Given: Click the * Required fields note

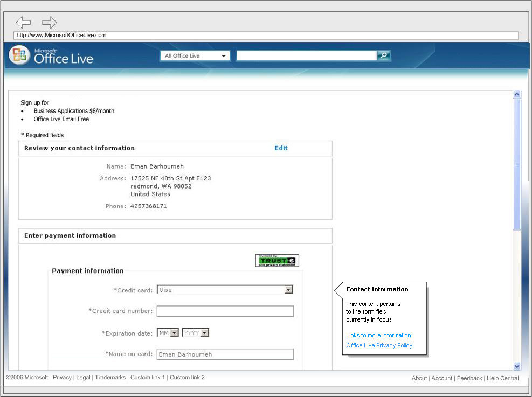Looking at the screenshot, I should [x=42, y=135].
